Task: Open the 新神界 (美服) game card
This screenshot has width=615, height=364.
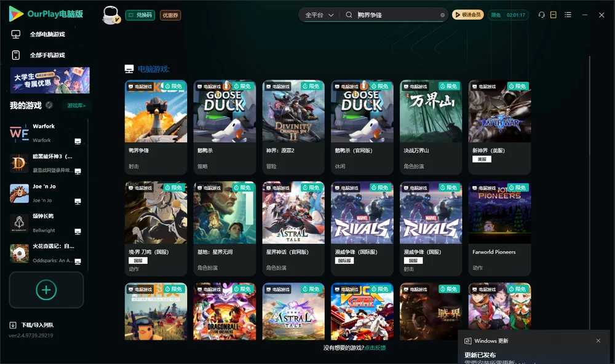Action: pyautogui.click(x=499, y=127)
